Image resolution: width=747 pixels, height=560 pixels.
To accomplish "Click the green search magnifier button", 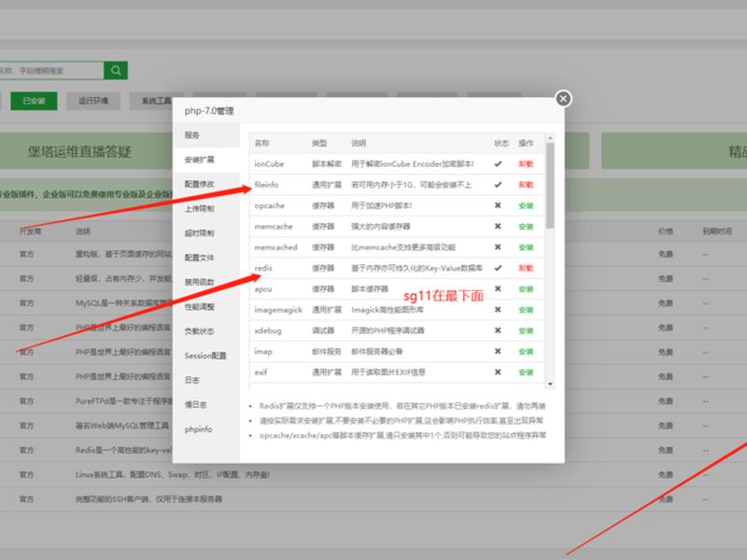I will (116, 71).
